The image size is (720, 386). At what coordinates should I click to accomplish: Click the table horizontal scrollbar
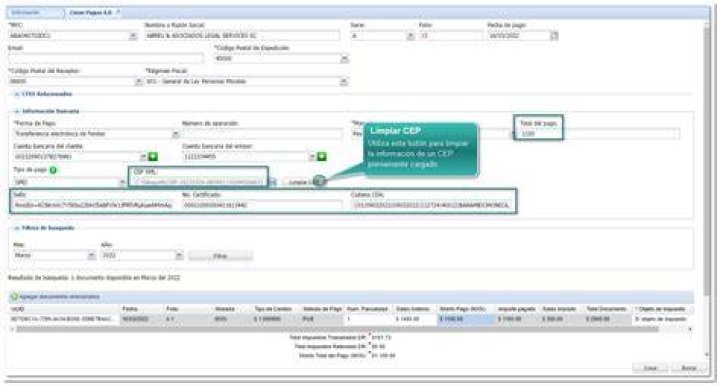pos(338,329)
